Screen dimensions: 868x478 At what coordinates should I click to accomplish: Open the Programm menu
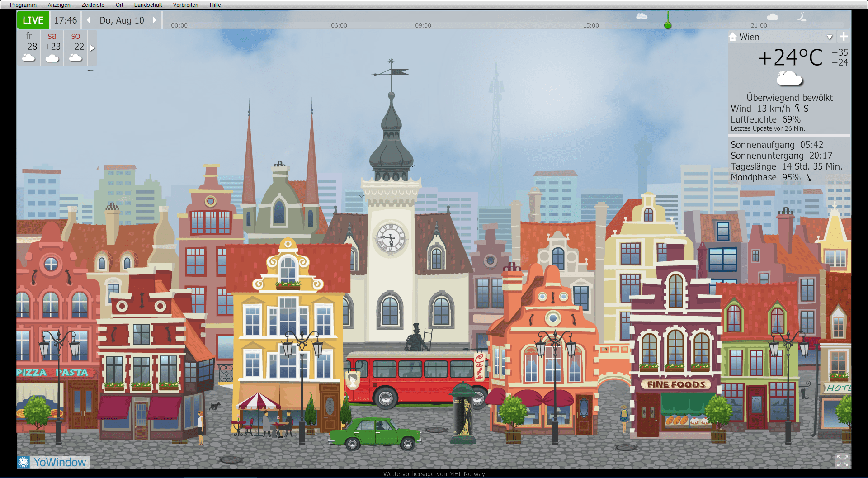(23, 5)
